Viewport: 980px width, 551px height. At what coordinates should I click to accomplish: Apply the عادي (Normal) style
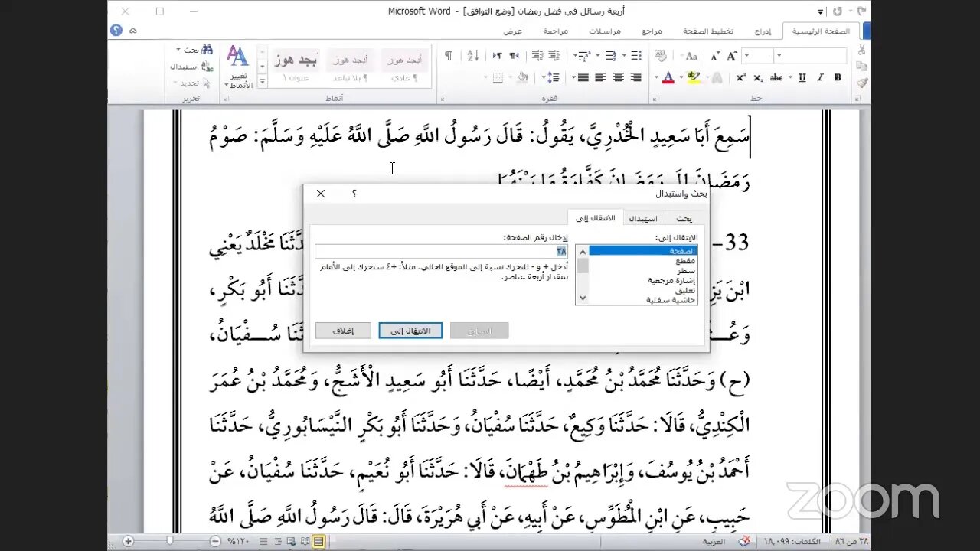coord(404,67)
